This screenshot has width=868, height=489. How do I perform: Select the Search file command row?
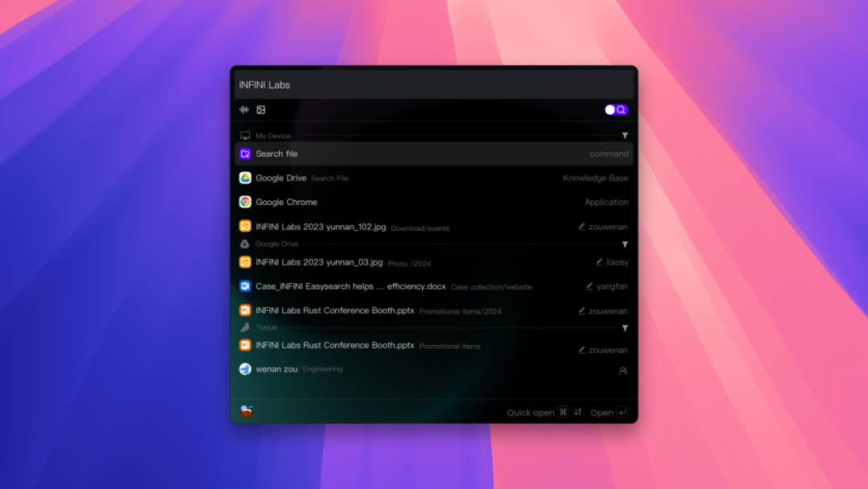pos(434,154)
